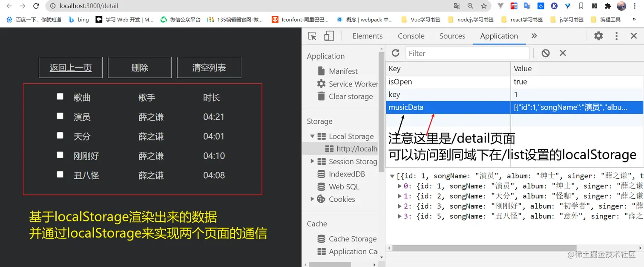Select the isOpen key row
The image size is (644, 267).
pos(515,81)
